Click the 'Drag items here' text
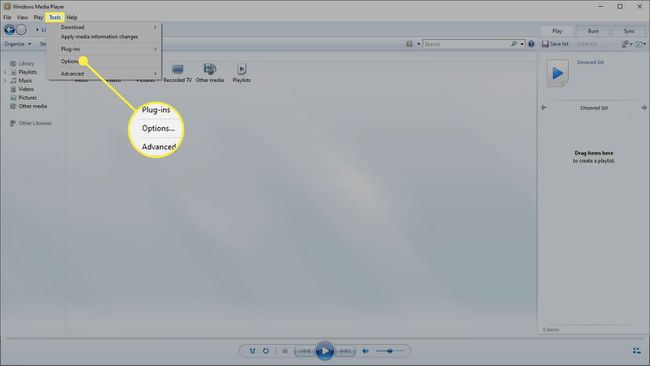The width and height of the screenshot is (650, 366). pyautogui.click(x=594, y=153)
